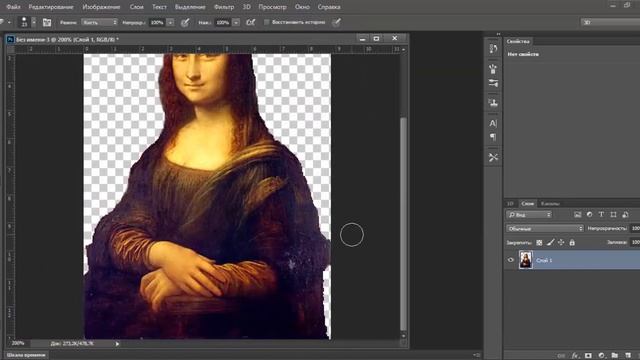Toggle the brush panel icon in options bar

[x=47, y=22]
